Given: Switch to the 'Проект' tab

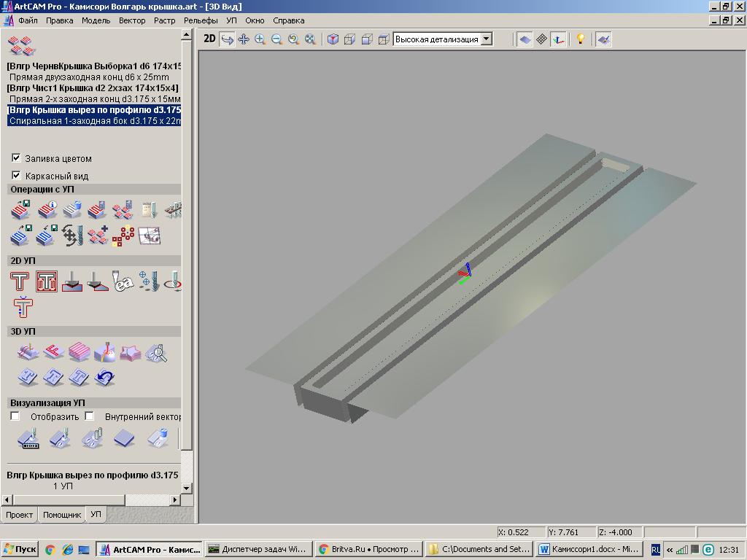Looking at the screenshot, I should [x=19, y=514].
